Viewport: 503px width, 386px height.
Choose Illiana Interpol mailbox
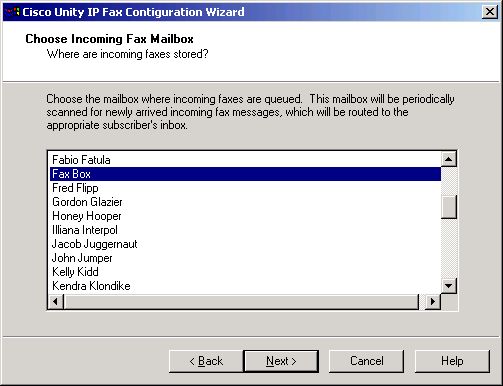click(x=245, y=230)
